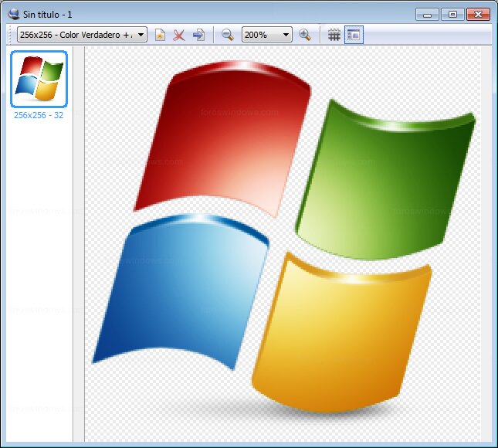
Task: Open the 256x256 Color Verdadero dropdown
Action: click(82, 35)
